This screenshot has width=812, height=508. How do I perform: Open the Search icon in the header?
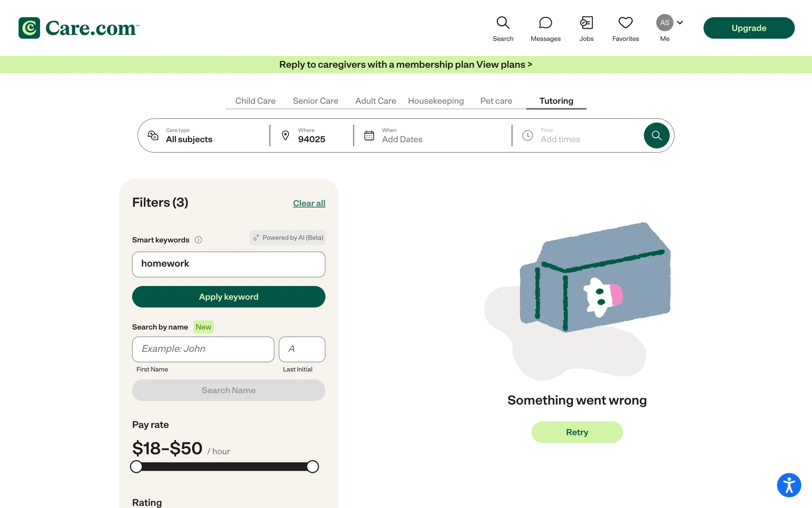(x=503, y=23)
